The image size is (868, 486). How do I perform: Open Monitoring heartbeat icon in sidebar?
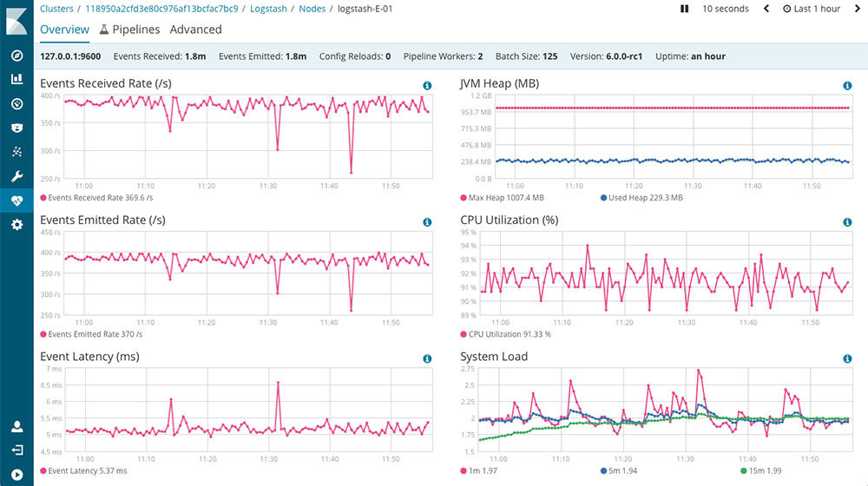pyautogui.click(x=16, y=200)
